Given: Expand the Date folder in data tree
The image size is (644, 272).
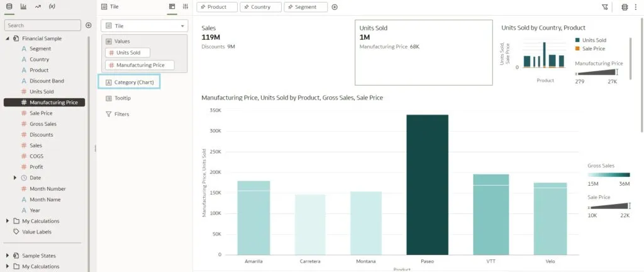Looking at the screenshot, I should pos(15,178).
